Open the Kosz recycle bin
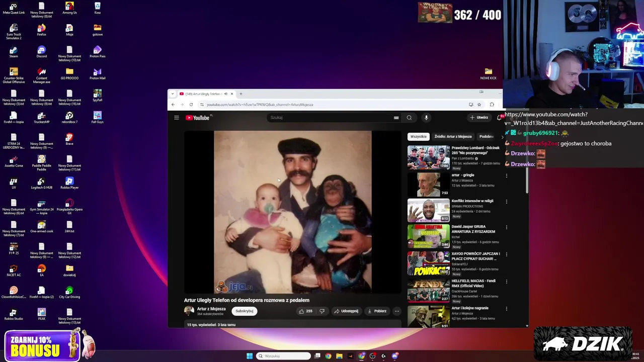644x362 pixels. (x=98, y=8)
